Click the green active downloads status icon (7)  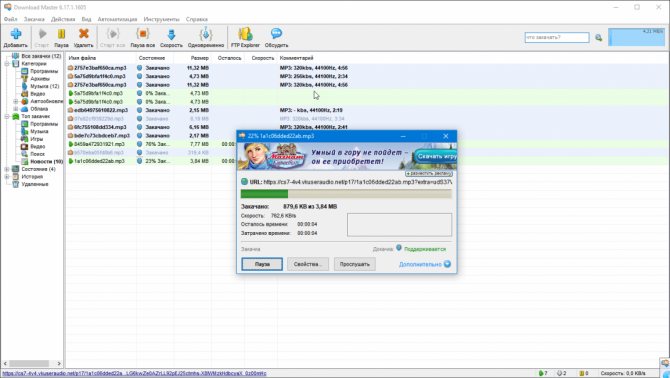tap(541, 373)
